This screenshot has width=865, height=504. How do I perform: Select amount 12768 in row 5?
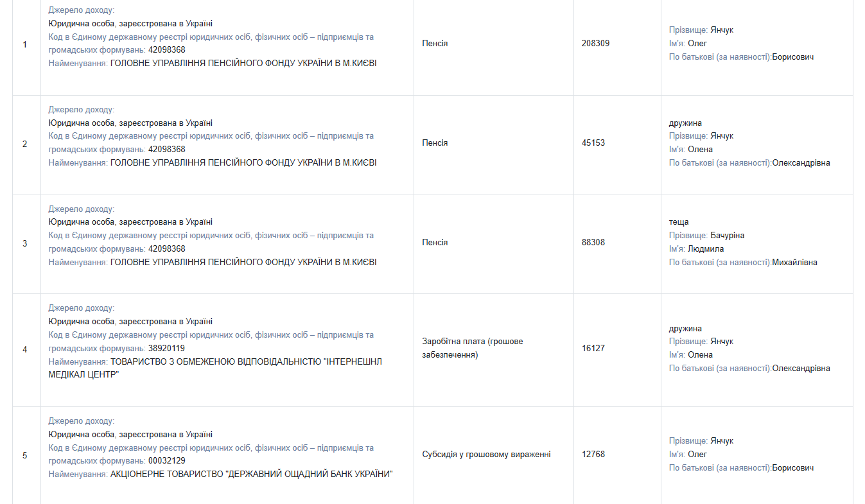coord(593,455)
